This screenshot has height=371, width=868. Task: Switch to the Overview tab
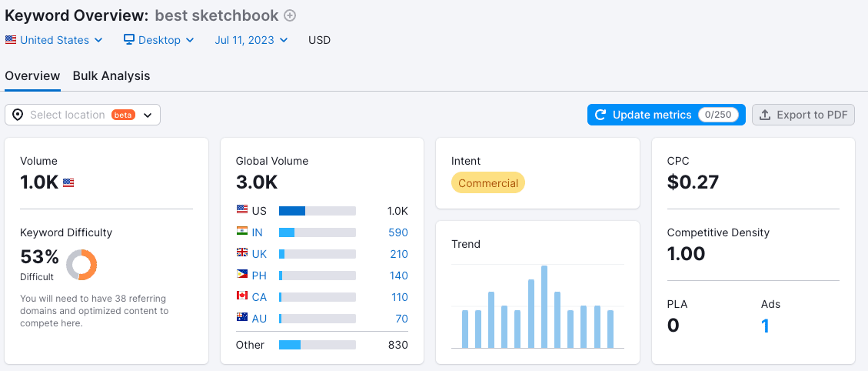click(x=32, y=75)
